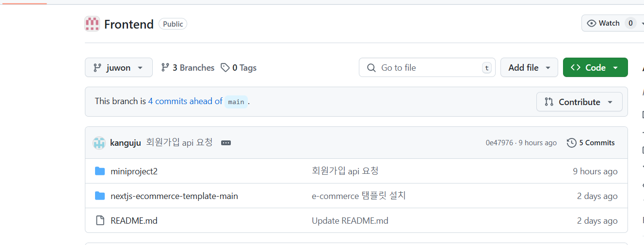
Task: Click the Frontend organization avatar icon
Action: 92,24
